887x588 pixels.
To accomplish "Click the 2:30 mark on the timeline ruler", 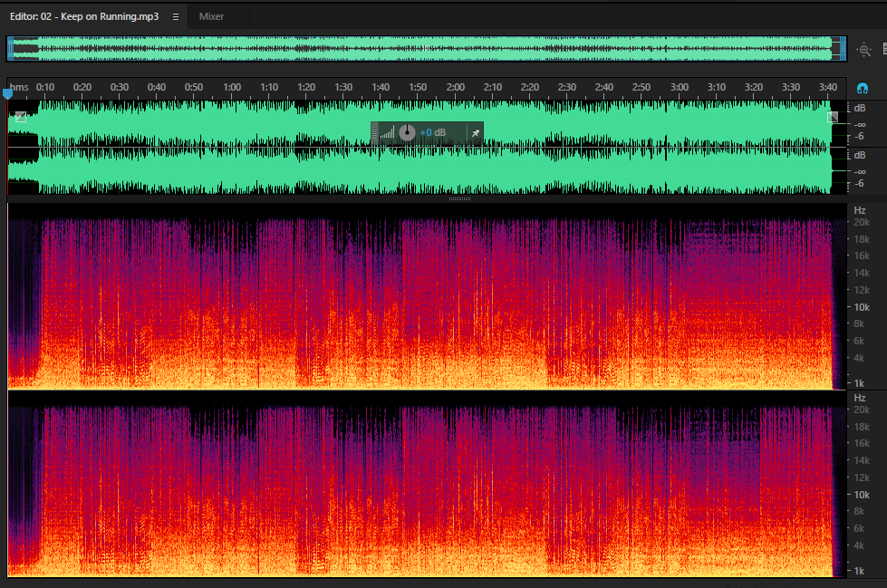I will point(567,87).
